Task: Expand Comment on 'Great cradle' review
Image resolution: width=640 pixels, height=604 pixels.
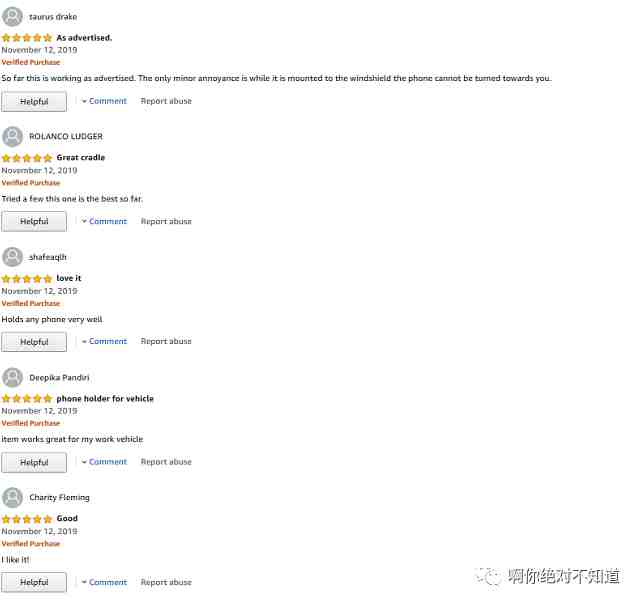Action: [104, 221]
